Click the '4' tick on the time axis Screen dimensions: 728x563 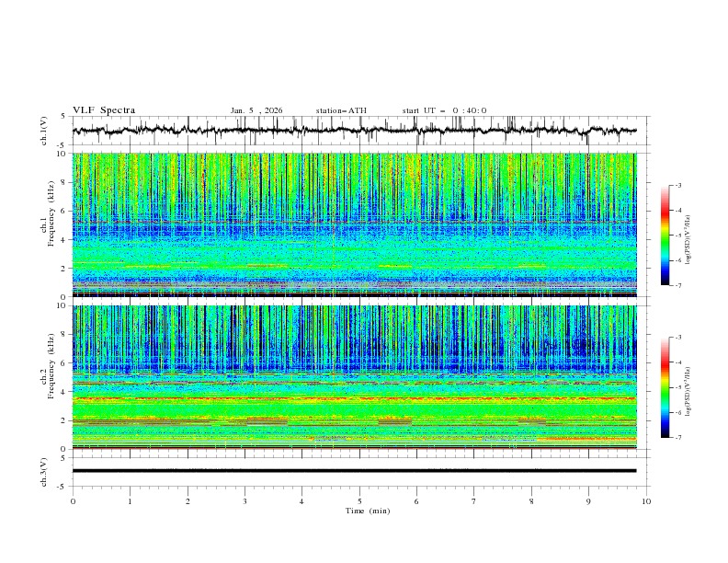(x=301, y=501)
